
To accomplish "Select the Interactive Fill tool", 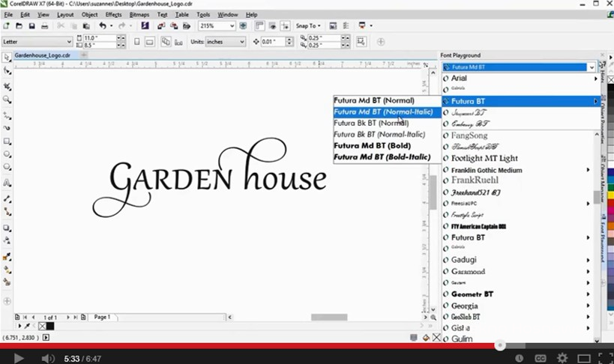I will click(x=7, y=270).
